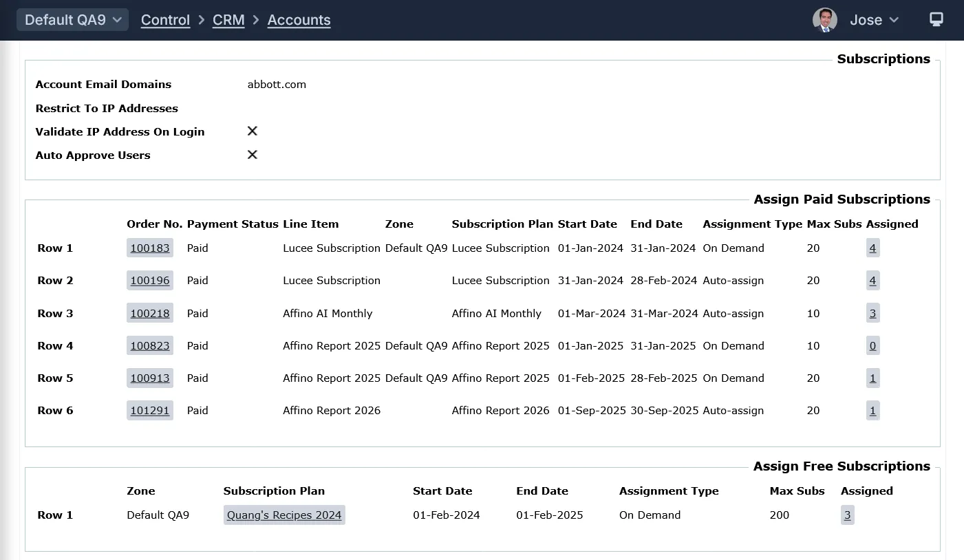Open order number 100183

click(150, 248)
